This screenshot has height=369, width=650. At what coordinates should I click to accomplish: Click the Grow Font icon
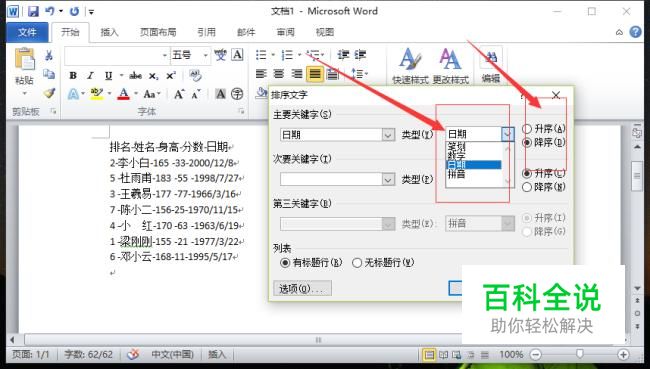[179, 94]
